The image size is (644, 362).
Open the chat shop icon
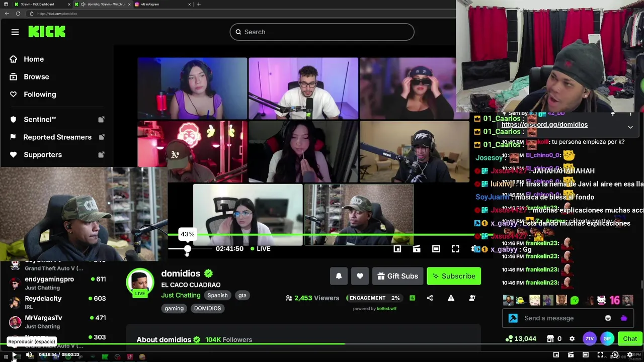[x=550, y=339]
